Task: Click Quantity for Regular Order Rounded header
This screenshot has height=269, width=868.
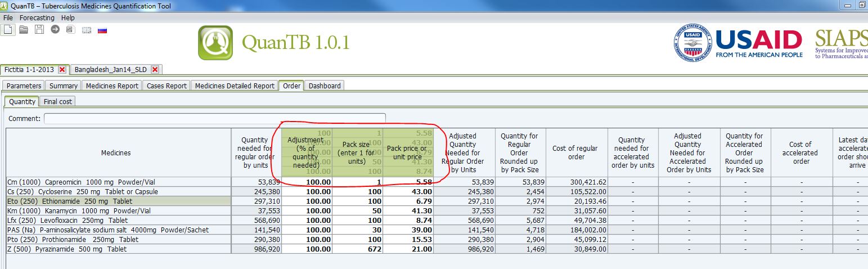Action: [x=520, y=153]
